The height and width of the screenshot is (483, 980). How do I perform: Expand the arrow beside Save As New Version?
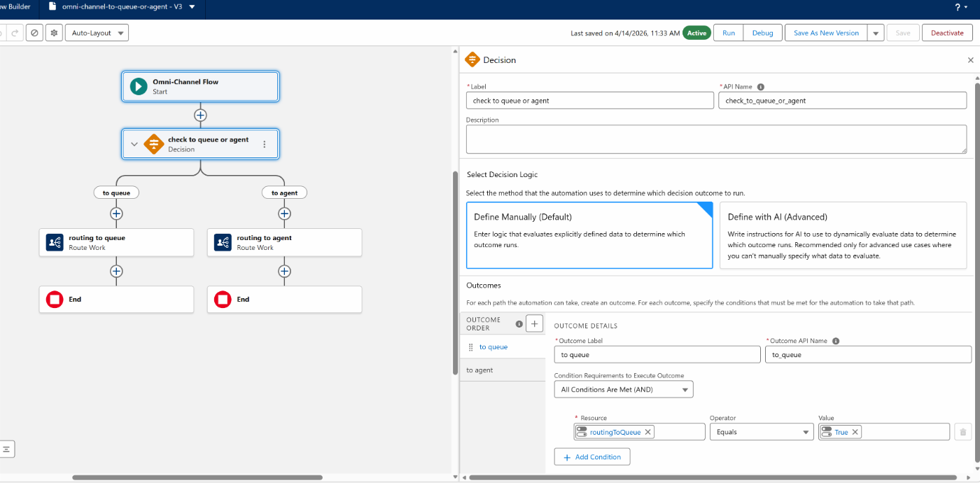pyautogui.click(x=876, y=33)
